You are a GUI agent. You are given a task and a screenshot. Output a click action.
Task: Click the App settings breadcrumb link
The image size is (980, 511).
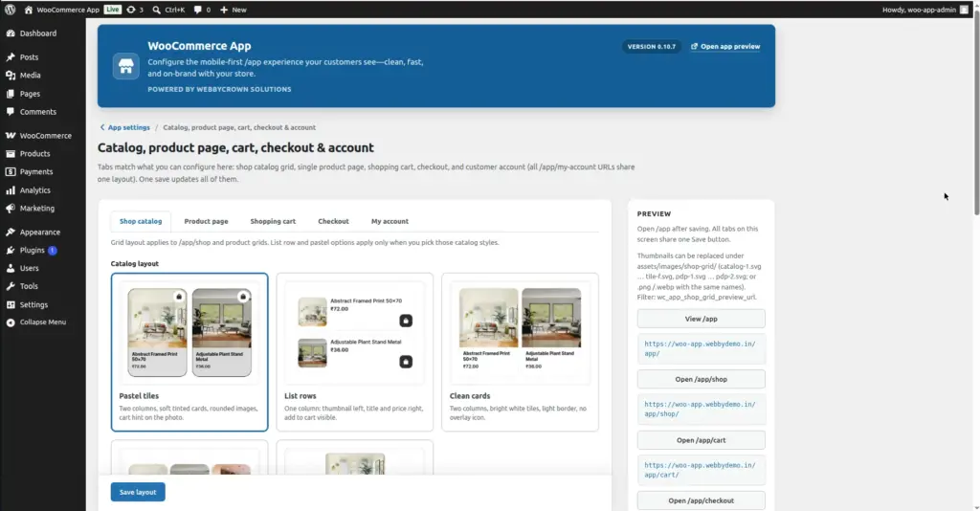coord(129,127)
